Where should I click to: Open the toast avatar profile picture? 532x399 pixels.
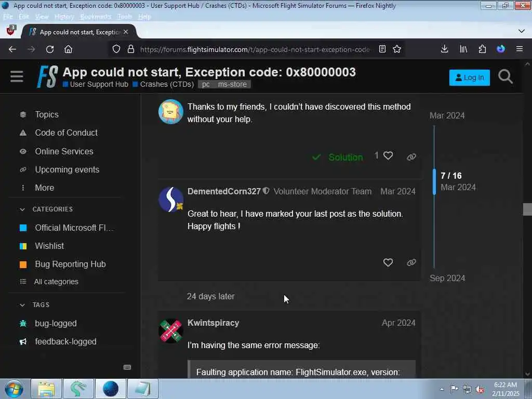[170, 112]
